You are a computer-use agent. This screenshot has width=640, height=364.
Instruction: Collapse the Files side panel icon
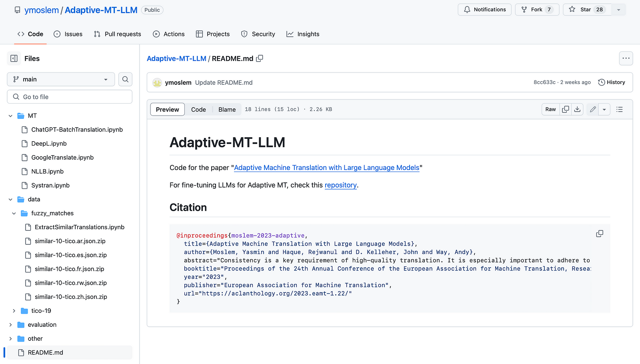coord(14,58)
